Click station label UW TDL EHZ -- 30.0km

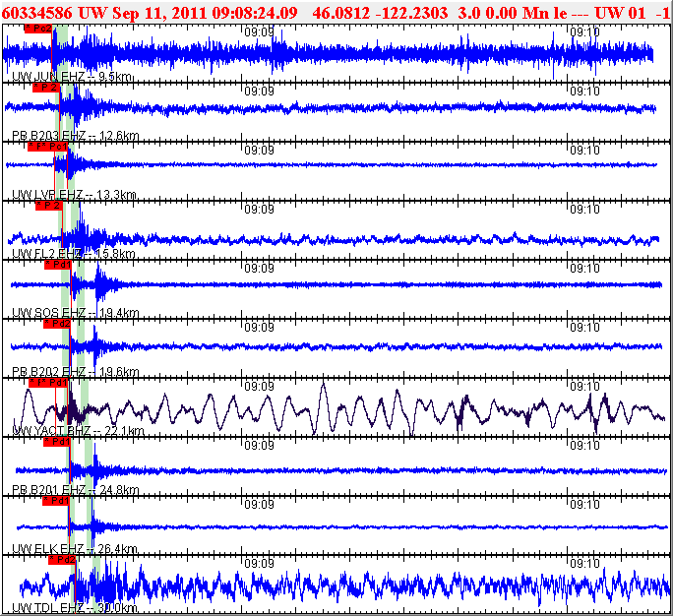pyautogui.click(x=75, y=608)
